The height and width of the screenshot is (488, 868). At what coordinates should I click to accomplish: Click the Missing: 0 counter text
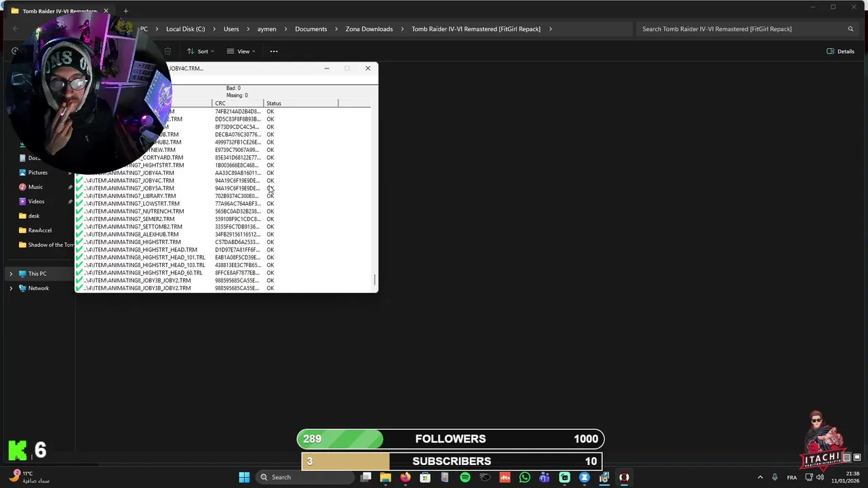pos(237,96)
